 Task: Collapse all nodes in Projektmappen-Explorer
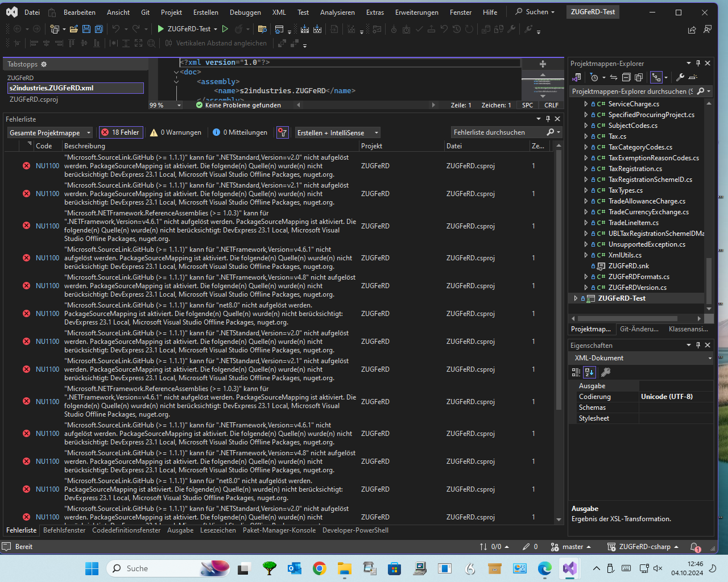626,77
